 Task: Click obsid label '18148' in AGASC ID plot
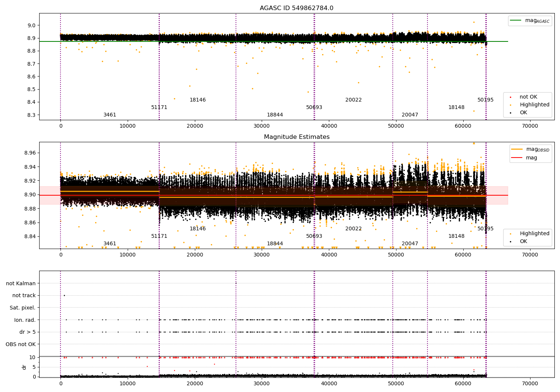pos(456,108)
